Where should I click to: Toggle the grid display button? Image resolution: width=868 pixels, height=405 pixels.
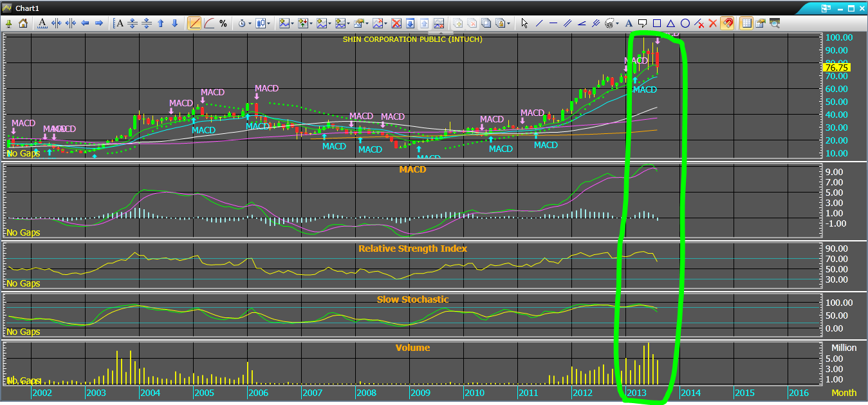746,23
